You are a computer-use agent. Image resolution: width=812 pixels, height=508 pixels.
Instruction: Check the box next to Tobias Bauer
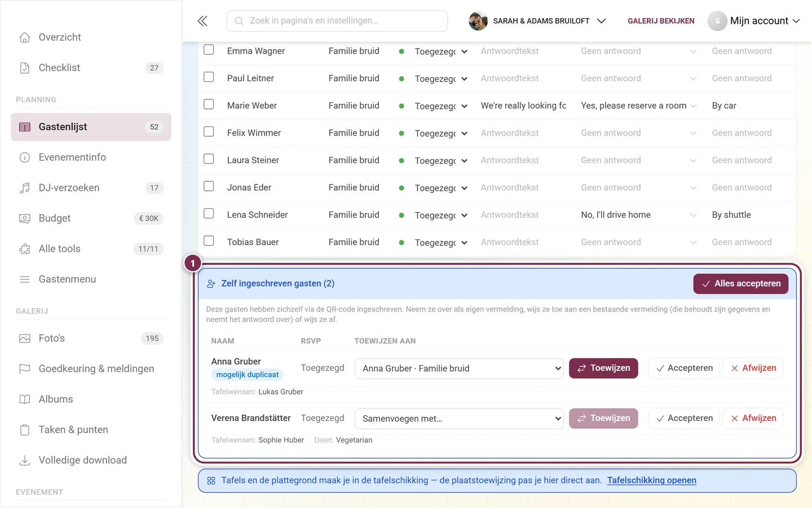pyautogui.click(x=209, y=241)
